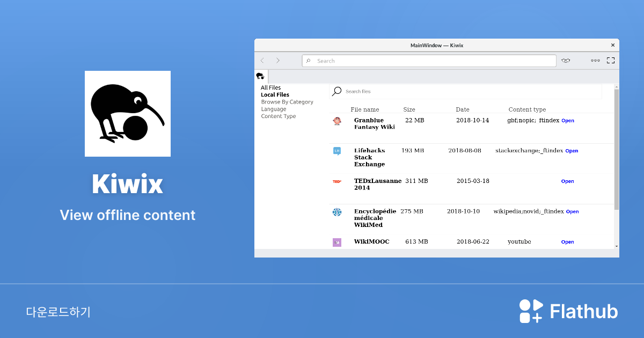Open the reading list glasses icon
This screenshot has width=644, height=338.
(565, 61)
